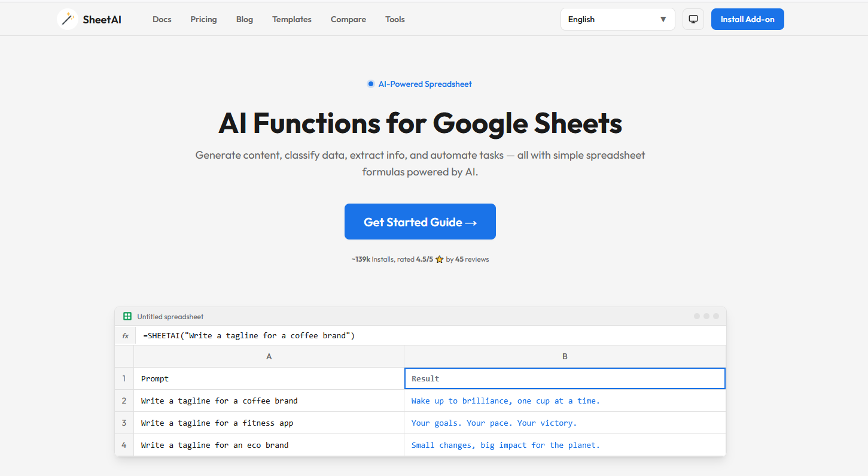Viewport: 868px width, 476px height.
Task: Select column B header
Action: [565, 356]
